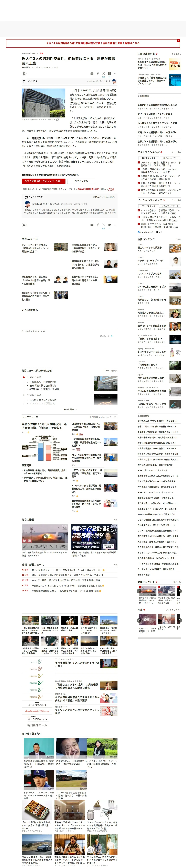Open ドン・ファン事件の判決に related news
Viewport: 186px width, 868px height.
point(36,248)
